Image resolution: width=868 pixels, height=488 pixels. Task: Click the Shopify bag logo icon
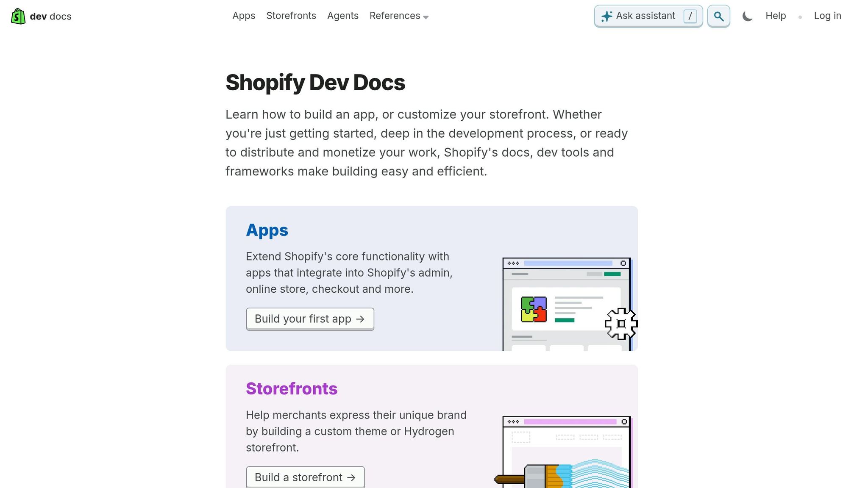tap(18, 16)
